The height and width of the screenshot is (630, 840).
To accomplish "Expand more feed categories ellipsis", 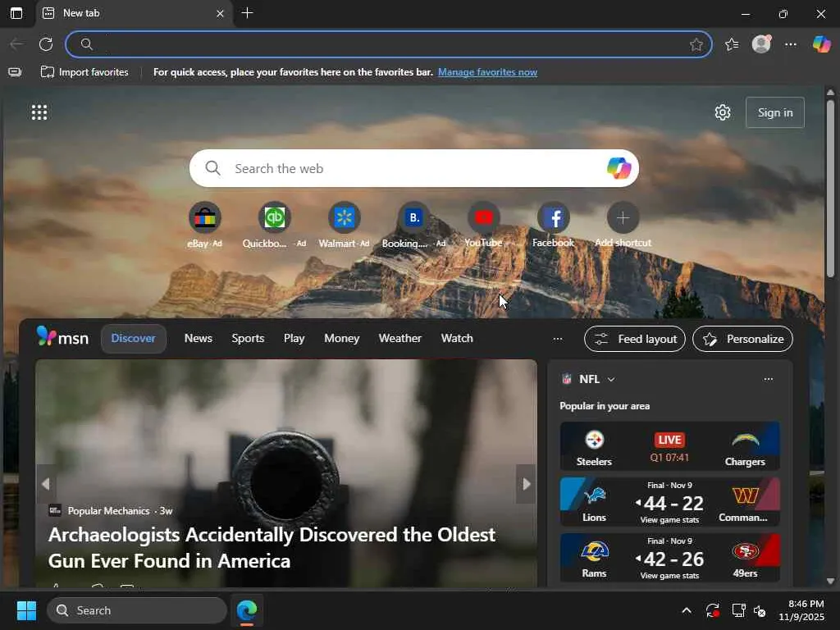I will [558, 339].
